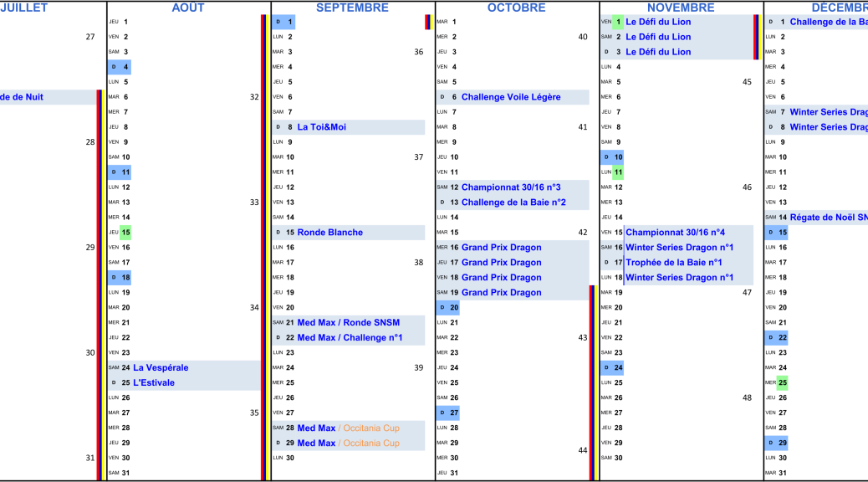Click blue highlighted Sunday October 20
Viewport: 868px width, 482px height.
[448, 307]
